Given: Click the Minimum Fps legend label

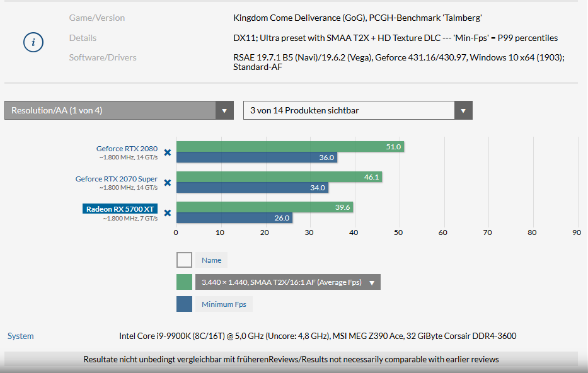Looking at the screenshot, I should (x=224, y=304).
